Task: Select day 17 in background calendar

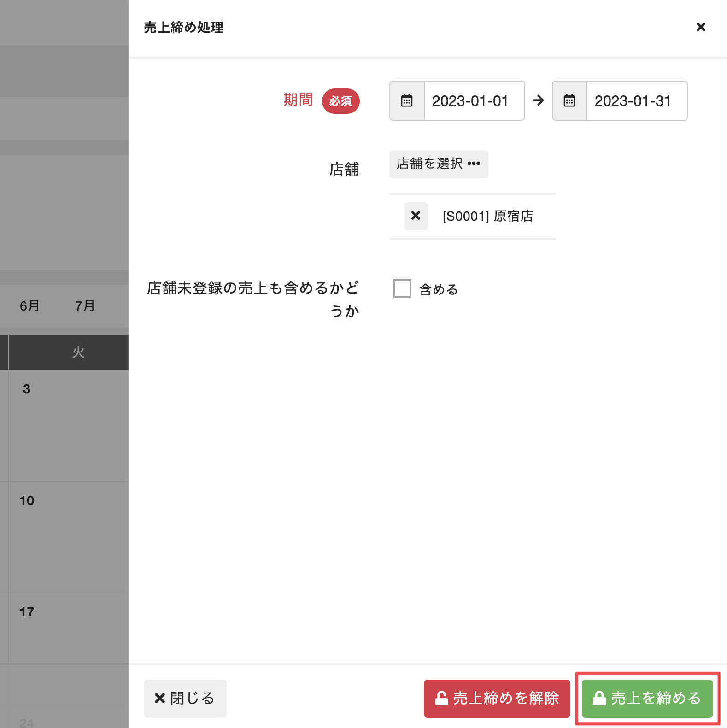Action: (27, 612)
